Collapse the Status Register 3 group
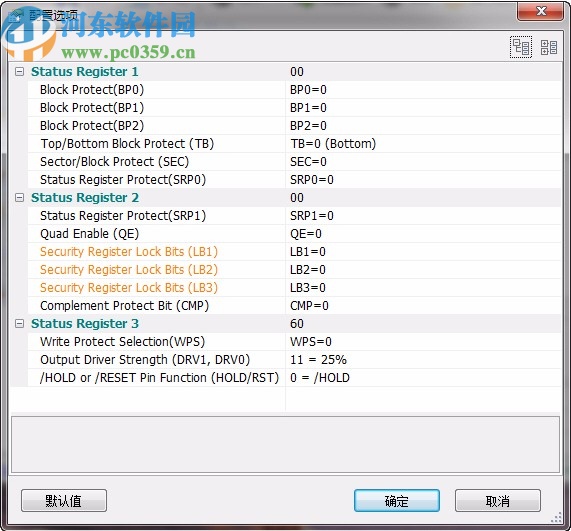 (19, 323)
